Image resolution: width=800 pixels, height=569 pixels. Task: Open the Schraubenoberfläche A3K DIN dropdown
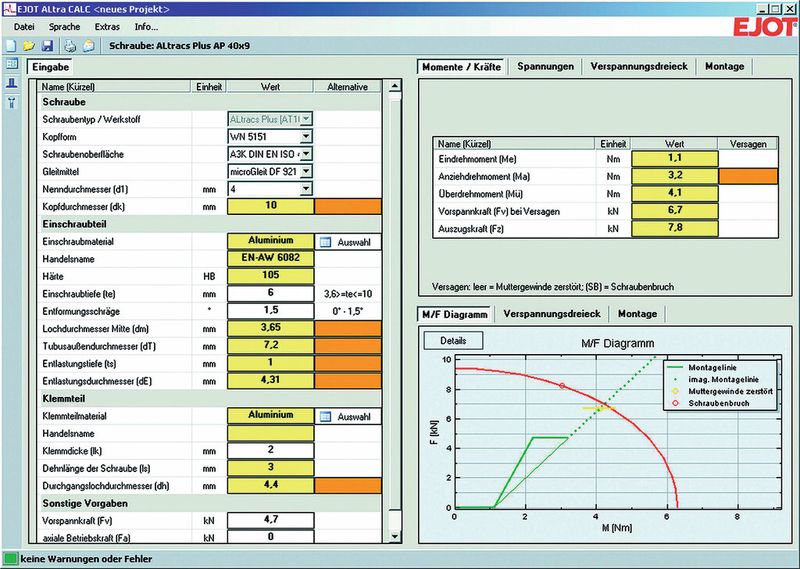coord(306,154)
